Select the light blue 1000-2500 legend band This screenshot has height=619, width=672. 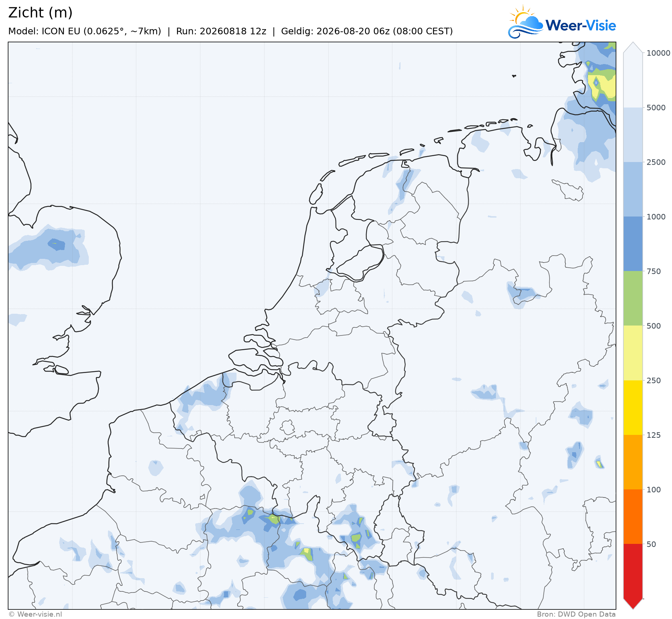[633, 189]
